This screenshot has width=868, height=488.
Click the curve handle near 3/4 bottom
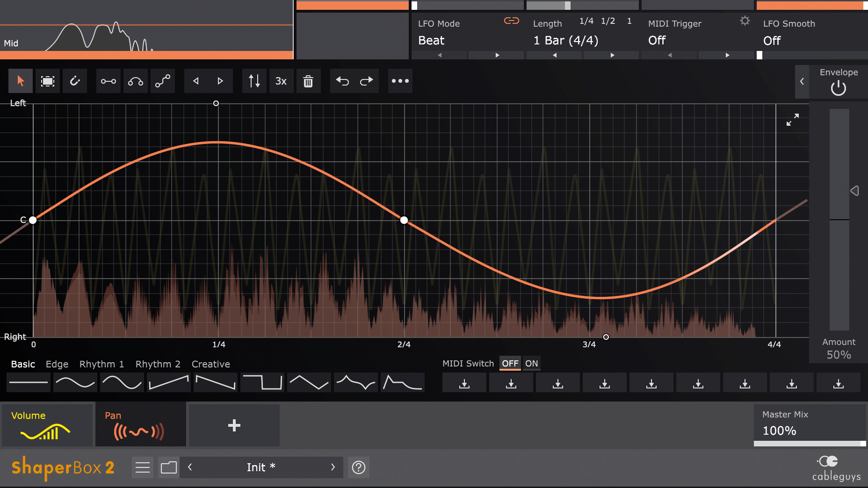coord(606,337)
